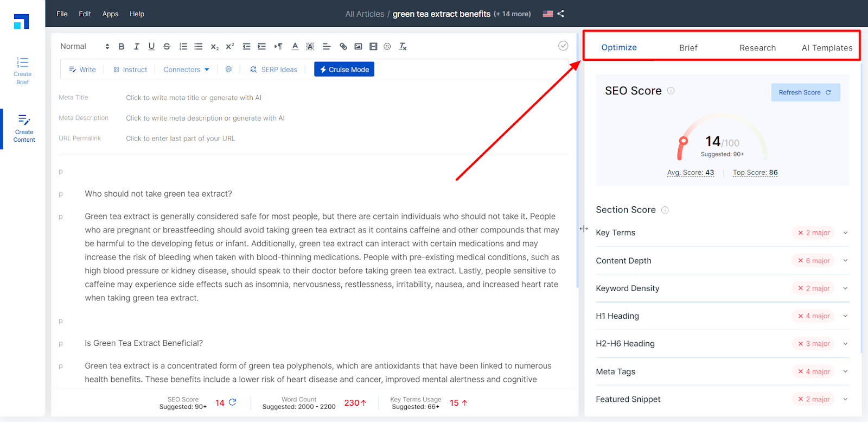Open text alignment options
The height and width of the screenshot is (422, 868).
tap(327, 47)
